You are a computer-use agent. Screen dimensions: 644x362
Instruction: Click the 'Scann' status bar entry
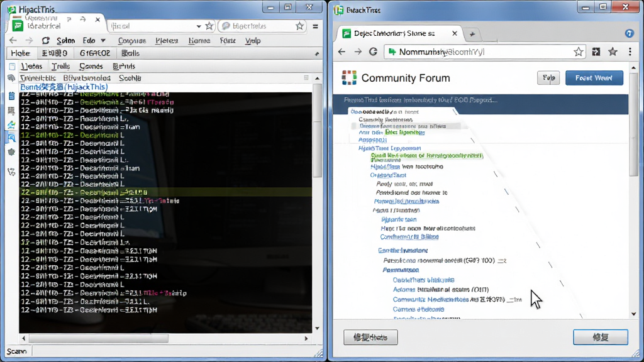tap(16, 351)
